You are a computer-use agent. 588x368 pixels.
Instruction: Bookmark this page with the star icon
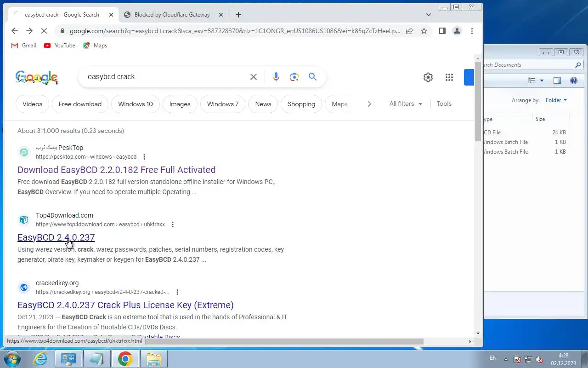[424, 31]
